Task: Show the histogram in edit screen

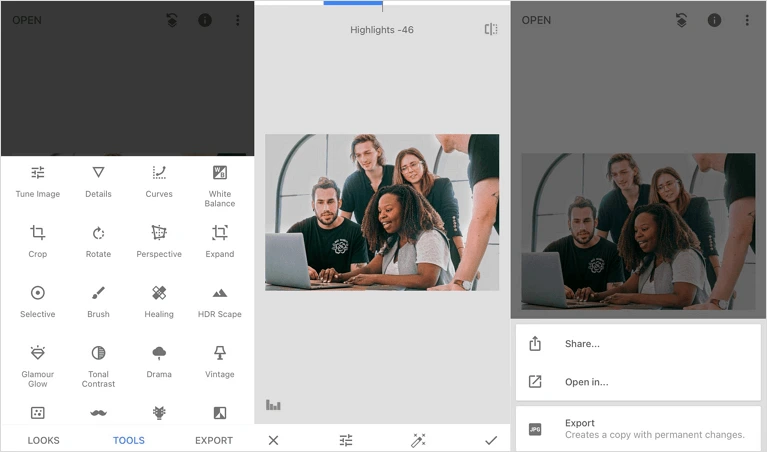Action: 273,405
